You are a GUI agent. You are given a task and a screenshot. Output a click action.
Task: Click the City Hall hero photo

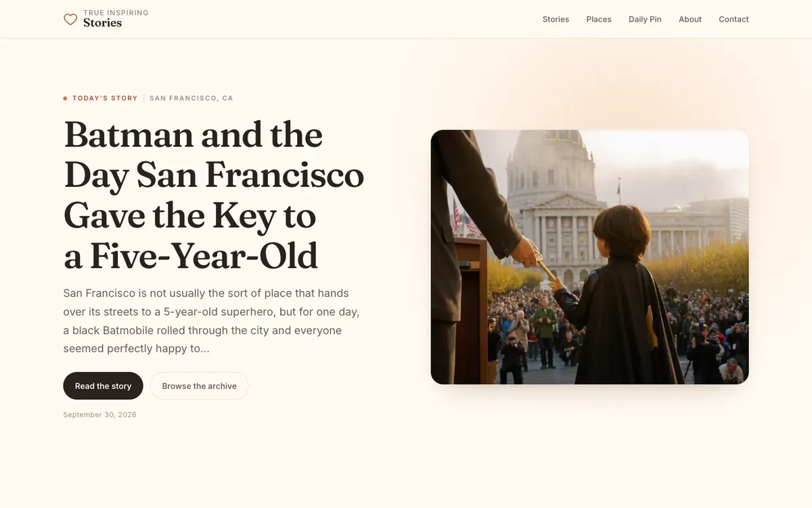coord(589,257)
